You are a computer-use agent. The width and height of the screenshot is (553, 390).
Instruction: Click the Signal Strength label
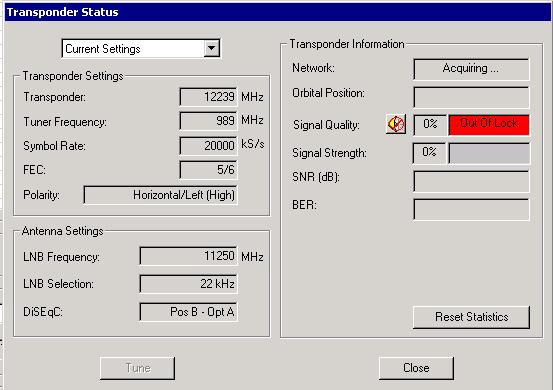[x=329, y=153]
